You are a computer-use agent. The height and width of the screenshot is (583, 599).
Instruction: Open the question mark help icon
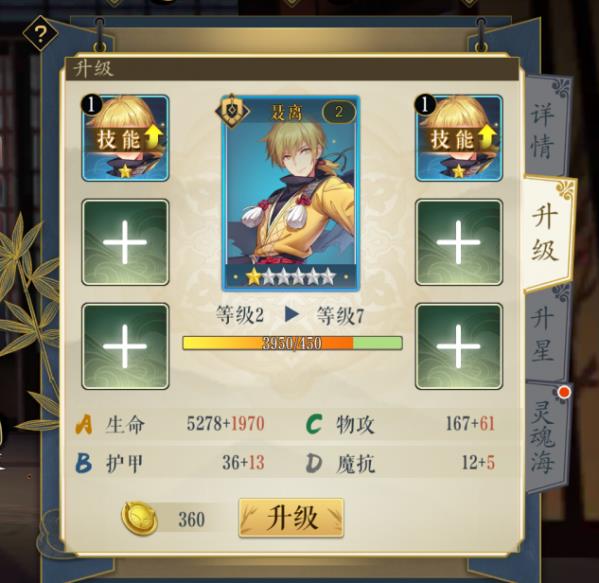click(x=40, y=34)
